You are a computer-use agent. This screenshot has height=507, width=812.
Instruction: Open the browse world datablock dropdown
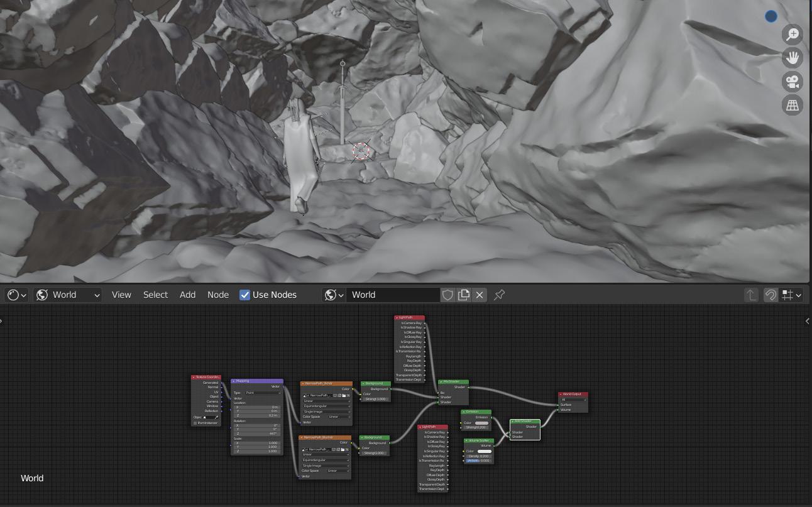333,295
